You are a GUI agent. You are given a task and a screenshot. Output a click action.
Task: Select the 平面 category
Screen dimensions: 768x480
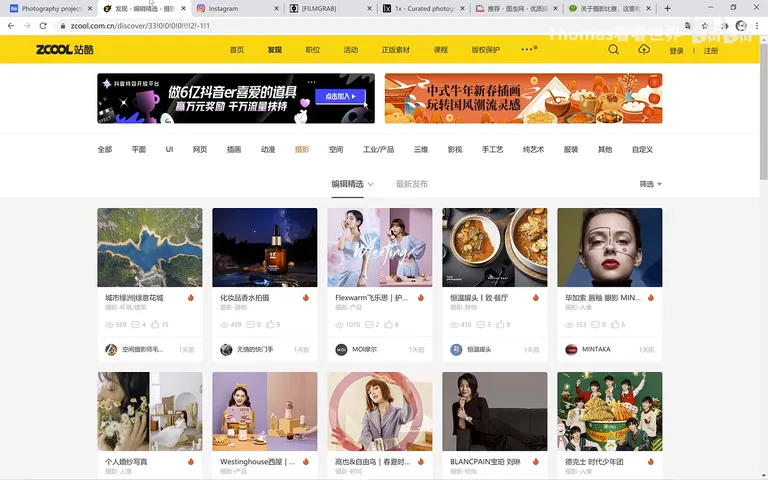pyautogui.click(x=139, y=149)
